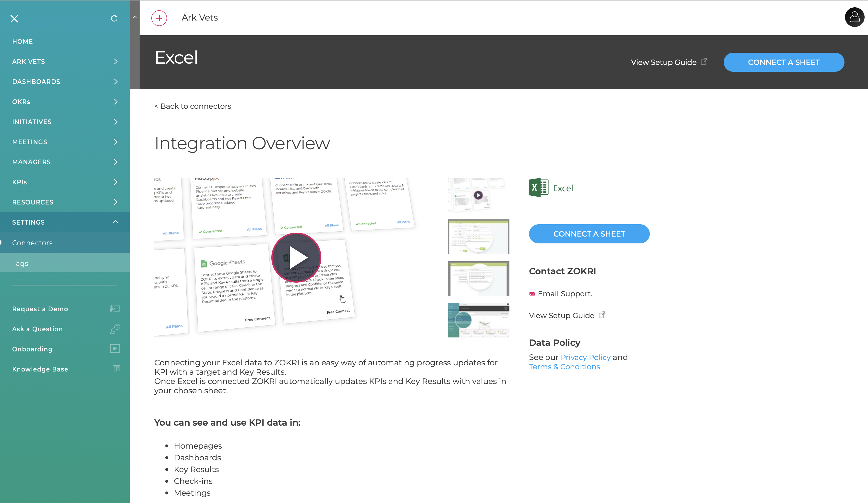Open the Onboarding link
868x503 pixels.
pyautogui.click(x=32, y=349)
